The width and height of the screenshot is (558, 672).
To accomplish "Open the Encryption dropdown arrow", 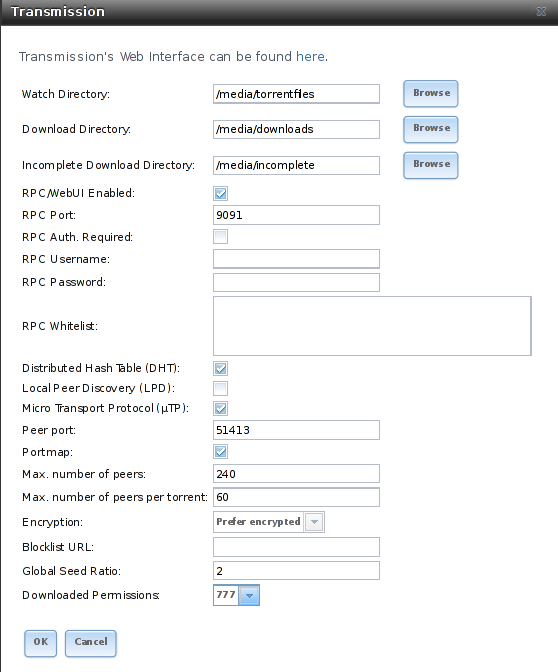I will [x=314, y=522].
